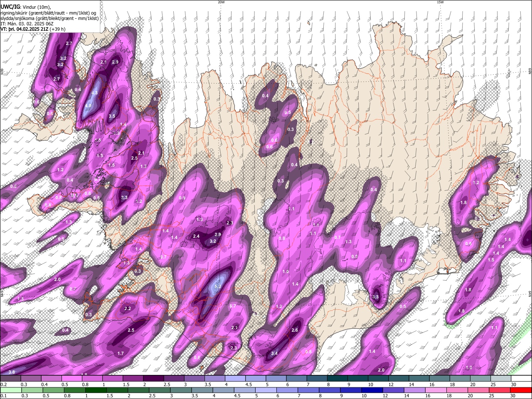Click the bold UWC/IG title text
Image resolution: width=532 pixels, height=399 pixels.
click(10, 7)
